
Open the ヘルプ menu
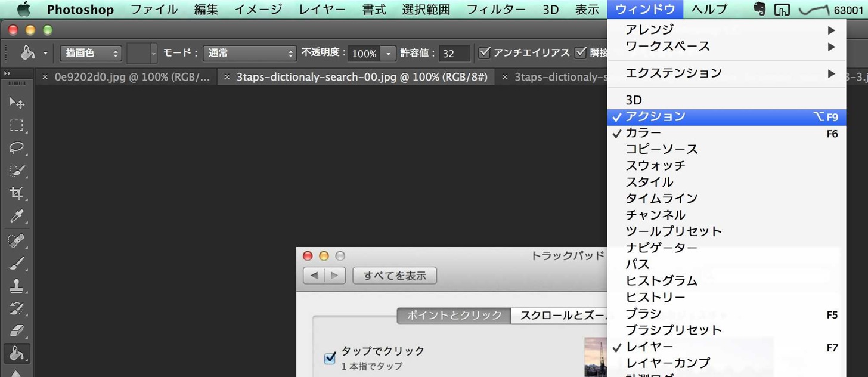(709, 10)
